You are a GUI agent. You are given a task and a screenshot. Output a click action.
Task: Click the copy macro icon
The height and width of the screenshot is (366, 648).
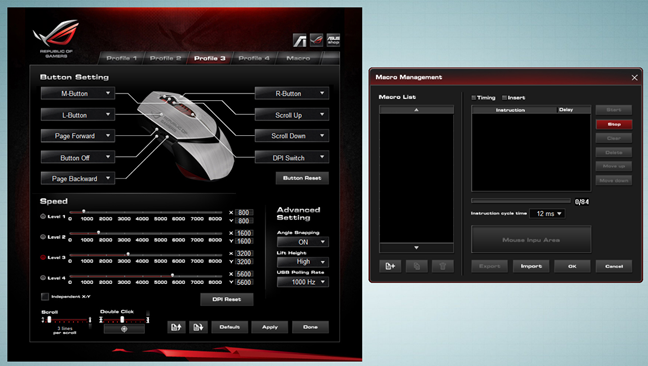click(x=416, y=266)
